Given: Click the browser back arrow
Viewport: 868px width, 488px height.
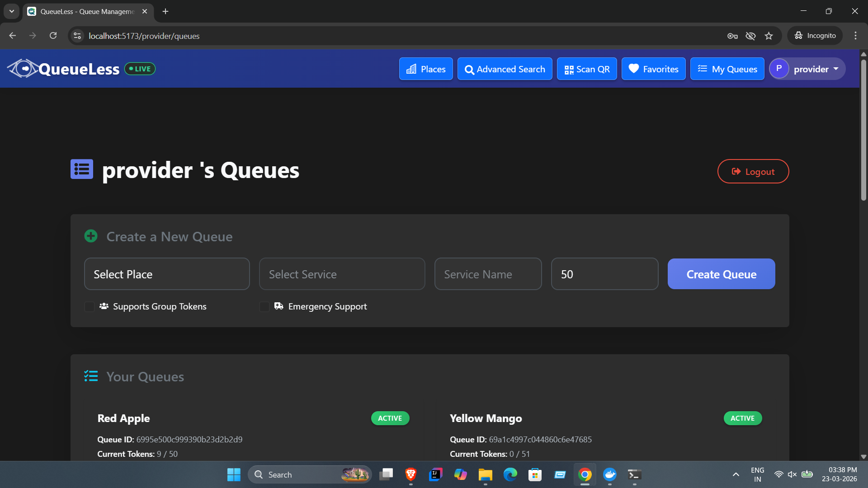Looking at the screenshot, I should point(12,36).
